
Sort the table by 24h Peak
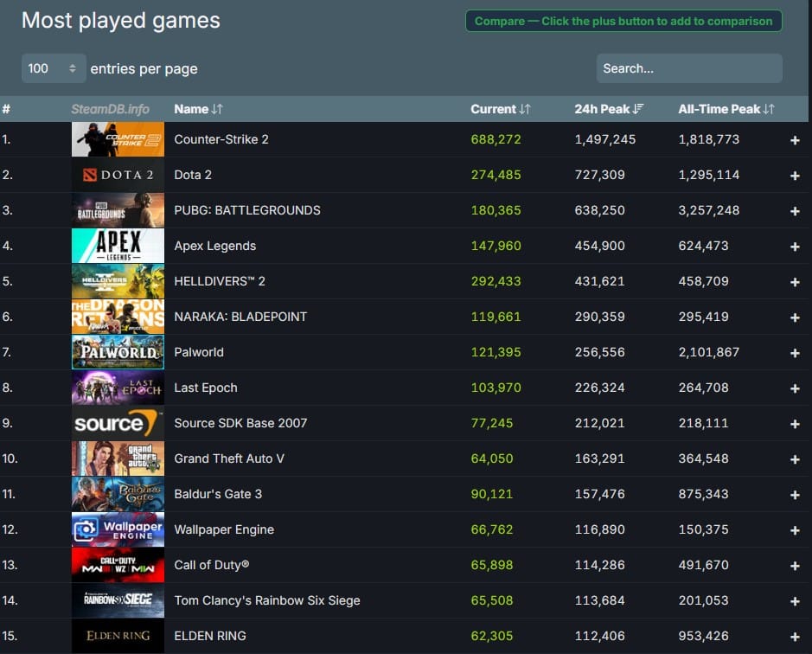609,109
